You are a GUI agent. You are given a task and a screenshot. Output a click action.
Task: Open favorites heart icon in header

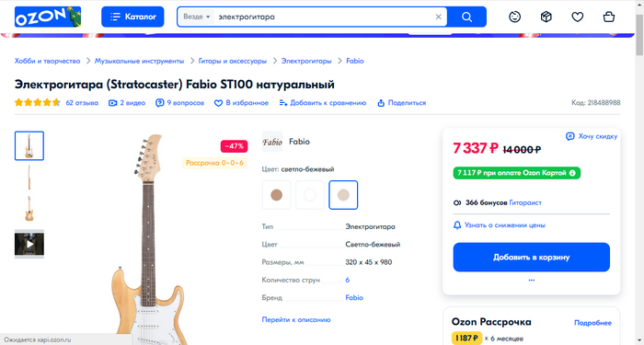pos(578,17)
